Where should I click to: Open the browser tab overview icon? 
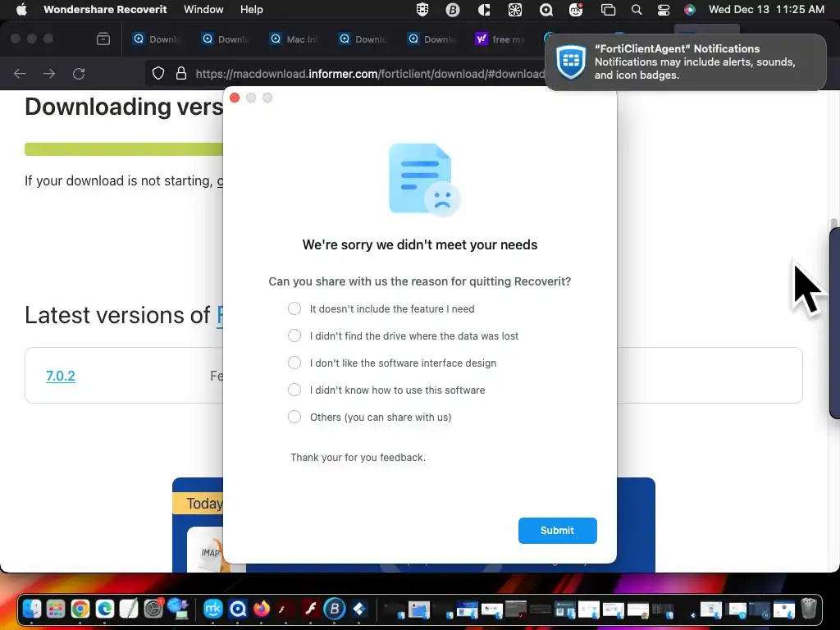pos(103,39)
